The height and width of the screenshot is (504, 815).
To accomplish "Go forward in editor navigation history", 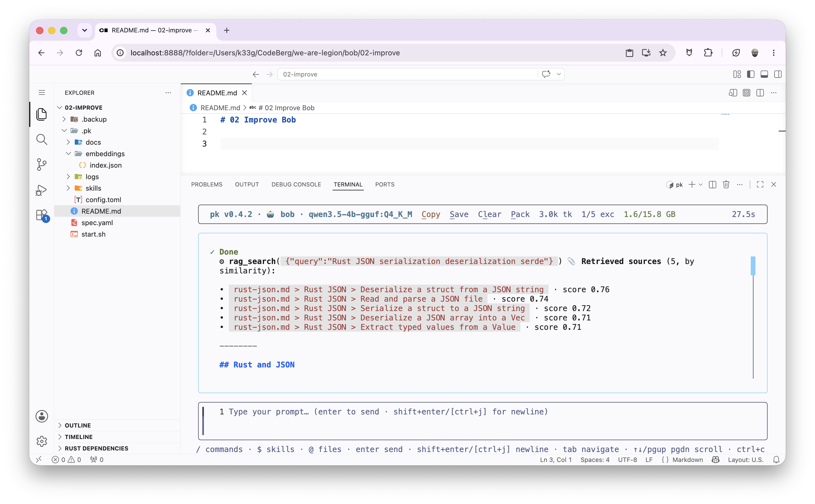I will [x=269, y=74].
